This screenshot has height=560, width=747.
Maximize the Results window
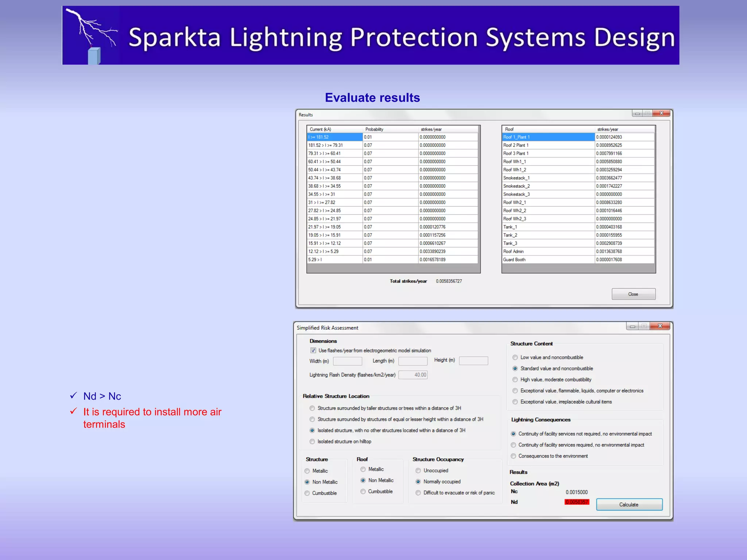tap(647, 113)
